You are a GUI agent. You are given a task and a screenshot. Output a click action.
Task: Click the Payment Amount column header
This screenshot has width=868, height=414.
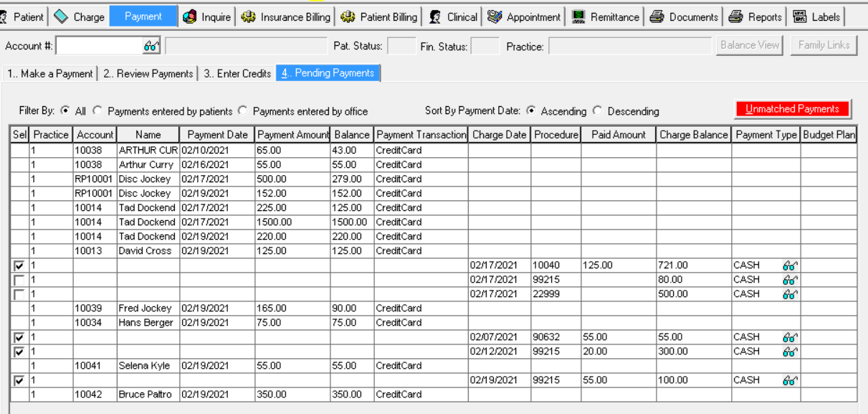click(x=292, y=135)
